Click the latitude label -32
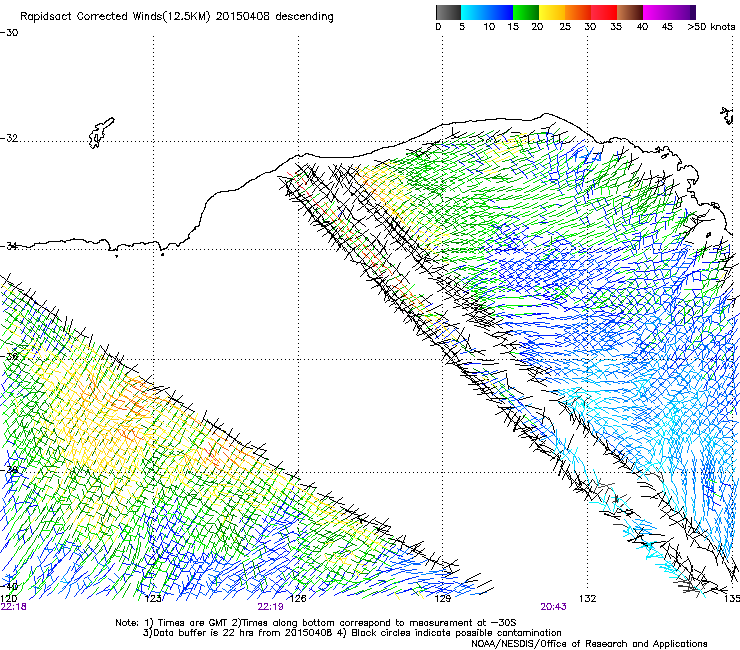The width and height of the screenshot is (740, 650). pyautogui.click(x=9, y=138)
